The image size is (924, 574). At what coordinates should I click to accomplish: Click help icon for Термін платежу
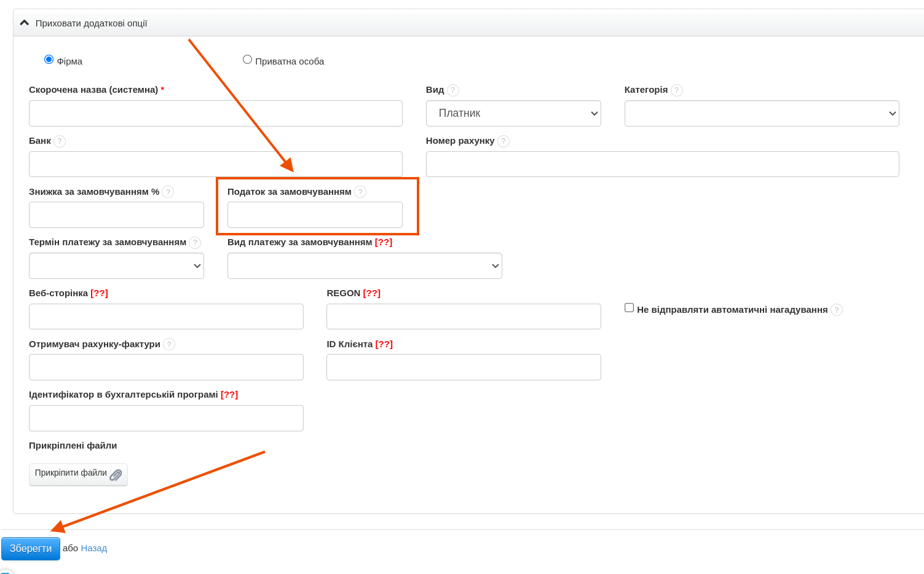(x=195, y=243)
